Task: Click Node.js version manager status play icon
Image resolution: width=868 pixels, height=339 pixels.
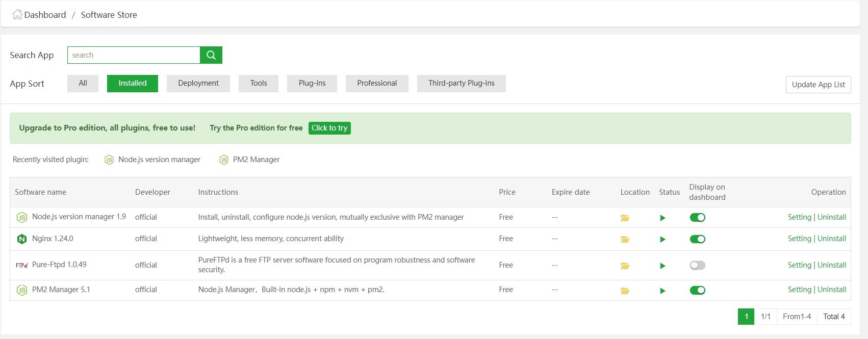Action: pos(662,218)
